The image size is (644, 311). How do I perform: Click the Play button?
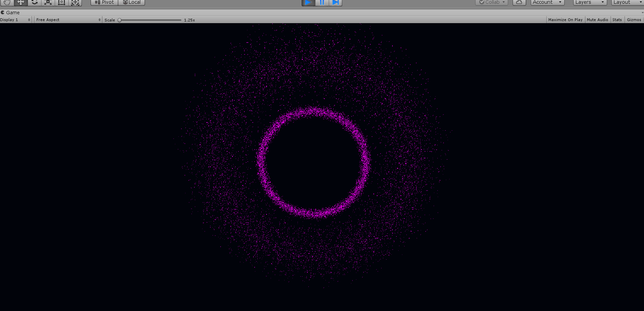coord(308,3)
